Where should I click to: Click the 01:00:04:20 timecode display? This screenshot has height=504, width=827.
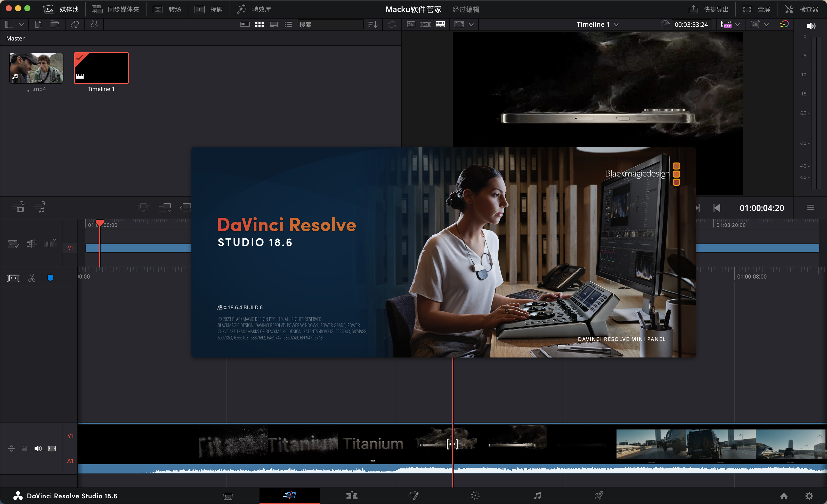tap(761, 208)
